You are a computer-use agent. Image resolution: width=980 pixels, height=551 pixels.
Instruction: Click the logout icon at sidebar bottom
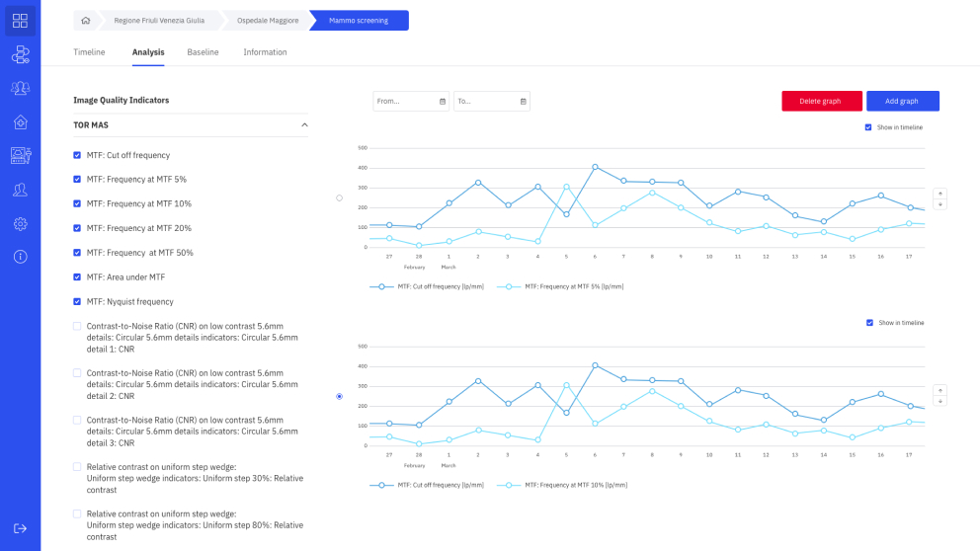[20, 528]
